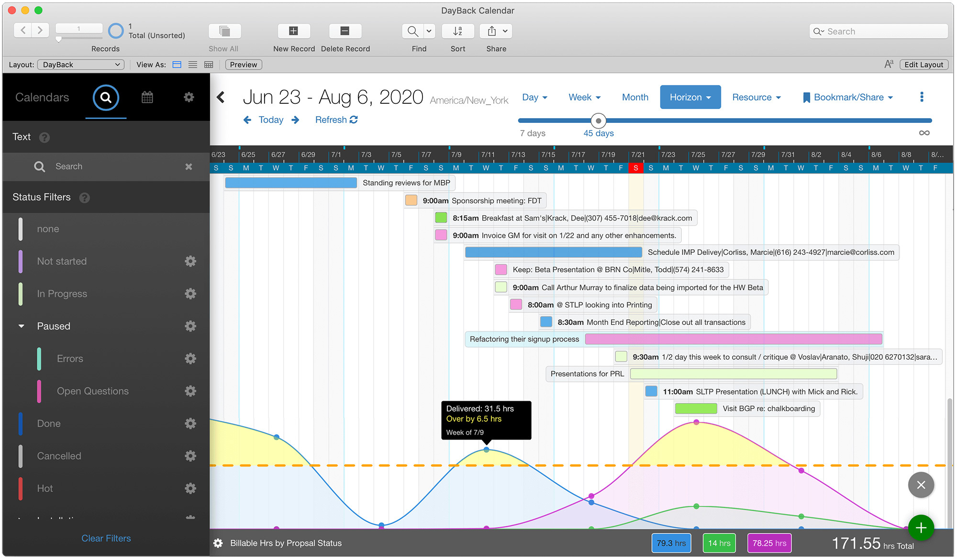Click the green plus button to add event
The image size is (957, 560).
[x=920, y=527]
